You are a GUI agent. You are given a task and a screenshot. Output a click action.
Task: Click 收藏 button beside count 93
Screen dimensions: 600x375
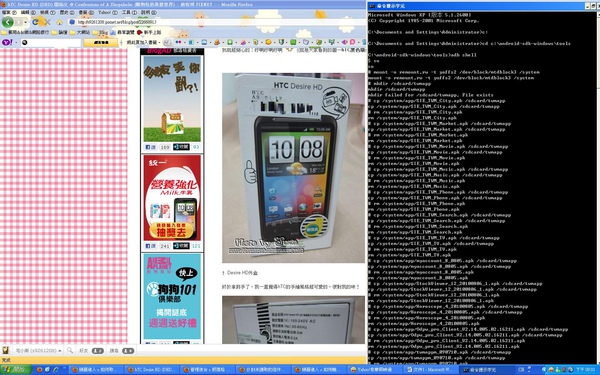(x=181, y=147)
